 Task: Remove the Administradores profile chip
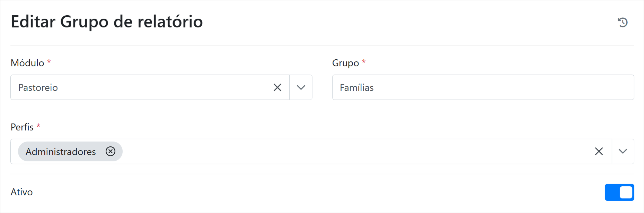111,151
